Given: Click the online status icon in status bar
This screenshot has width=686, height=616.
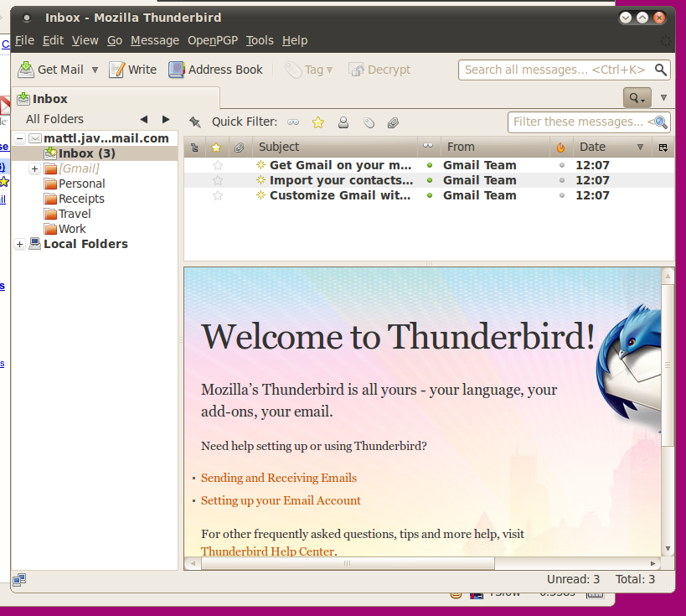Looking at the screenshot, I should pyautogui.click(x=19, y=580).
